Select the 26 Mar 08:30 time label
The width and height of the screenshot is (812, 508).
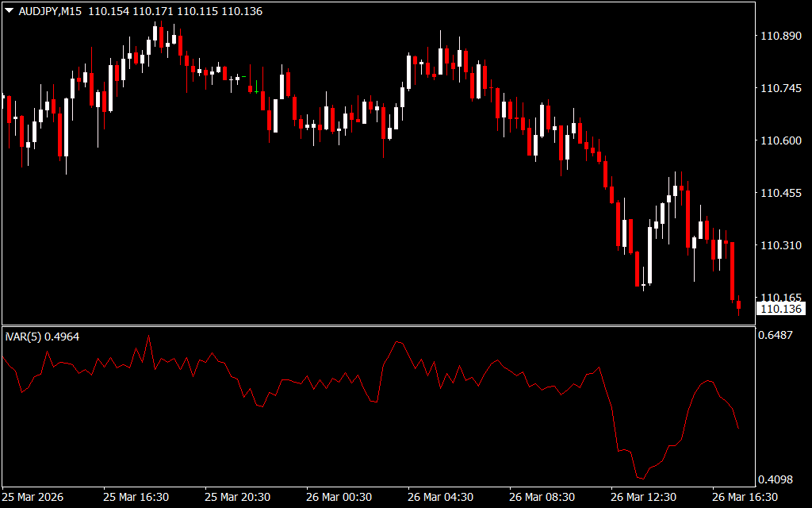[x=542, y=497]
